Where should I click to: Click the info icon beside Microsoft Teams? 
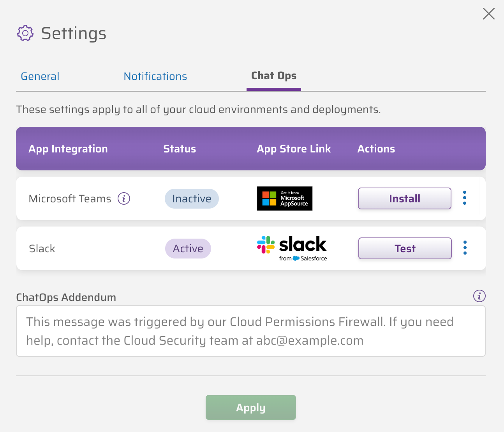124,198
